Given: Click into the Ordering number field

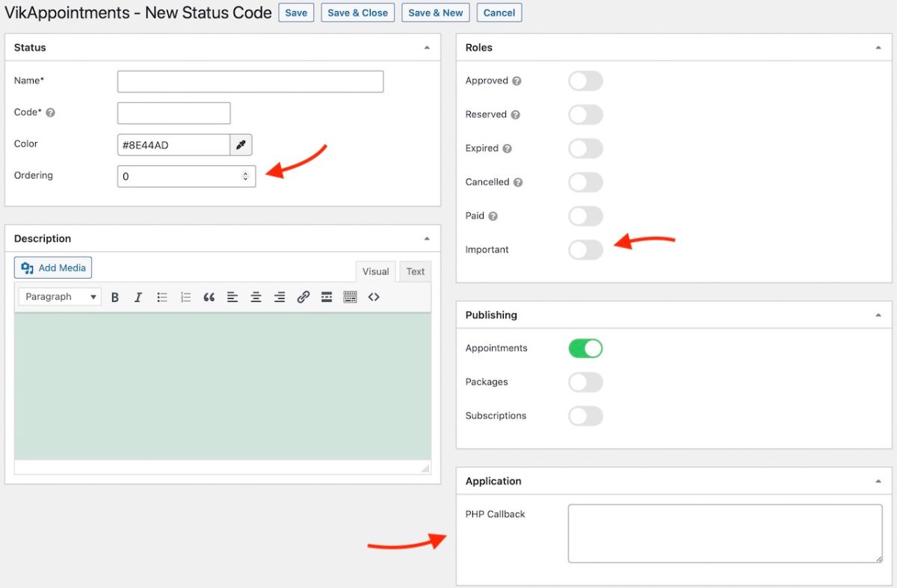Looking at the screenshot, I should coord(186,176).
